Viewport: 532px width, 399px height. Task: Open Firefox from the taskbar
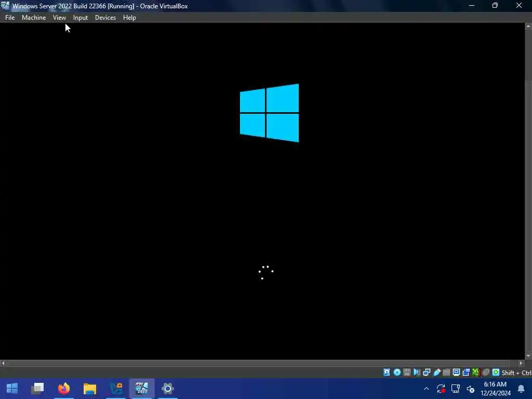click(x=63, y=388)
